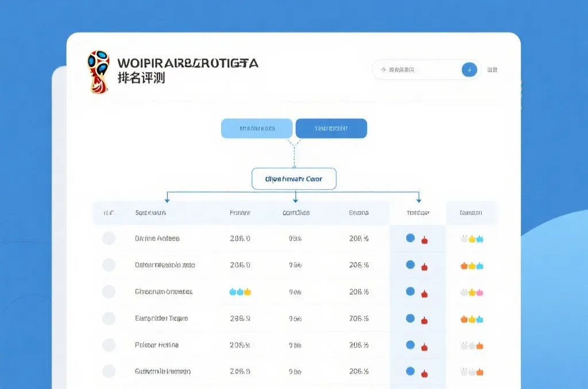Image resolution: width=588 pixels, height=389 pixels.
Task: Click the name cell 'Palcter Holine'
Action: pos(157,345)
